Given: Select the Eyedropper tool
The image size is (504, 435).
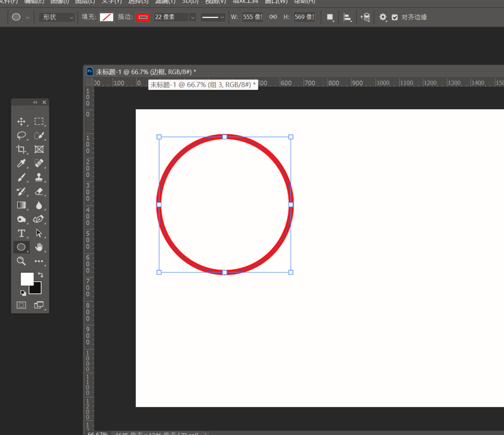Looking at the screenshot, I should tap(21, 163).
